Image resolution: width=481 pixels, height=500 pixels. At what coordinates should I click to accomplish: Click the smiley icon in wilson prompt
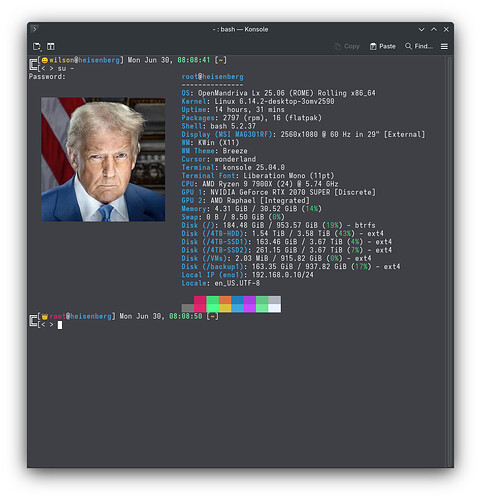point(45,60)
